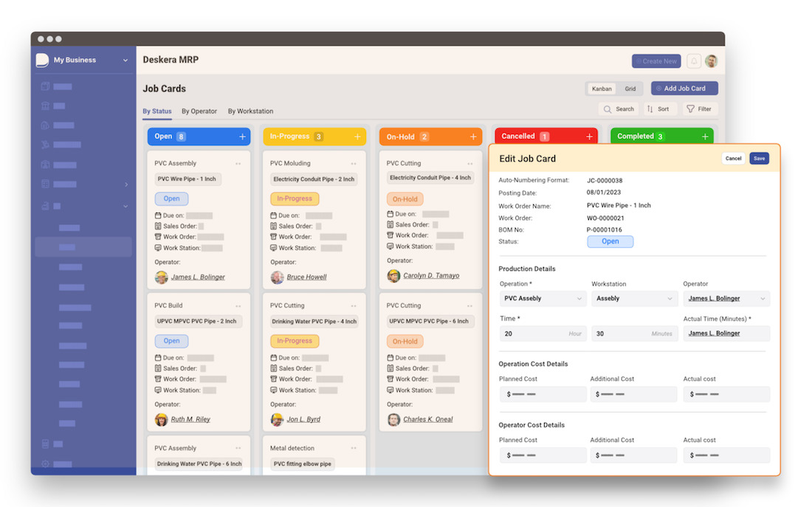
Task: Add a card to the In-Progress column
Action: [357, 137]
